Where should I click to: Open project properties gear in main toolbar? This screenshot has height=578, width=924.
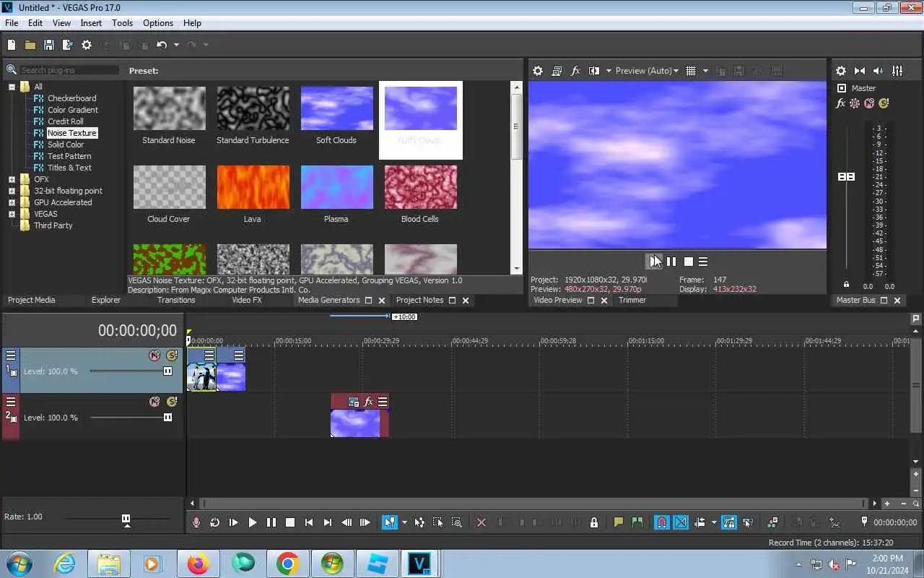[x=87, y=45]
